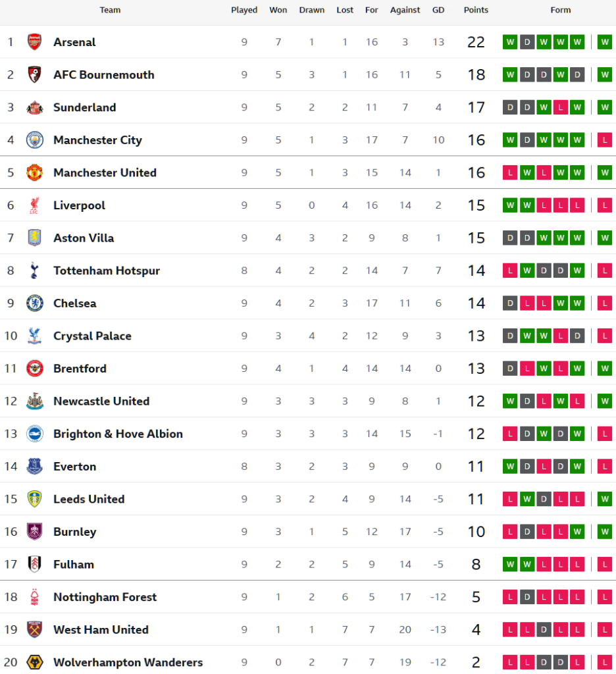Click the Points column header

click(476, 10)
